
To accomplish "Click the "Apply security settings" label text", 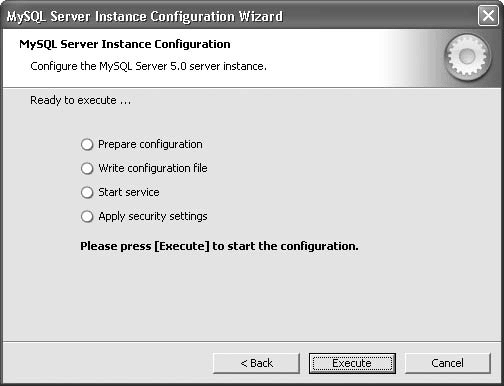I will coord(153,216).
